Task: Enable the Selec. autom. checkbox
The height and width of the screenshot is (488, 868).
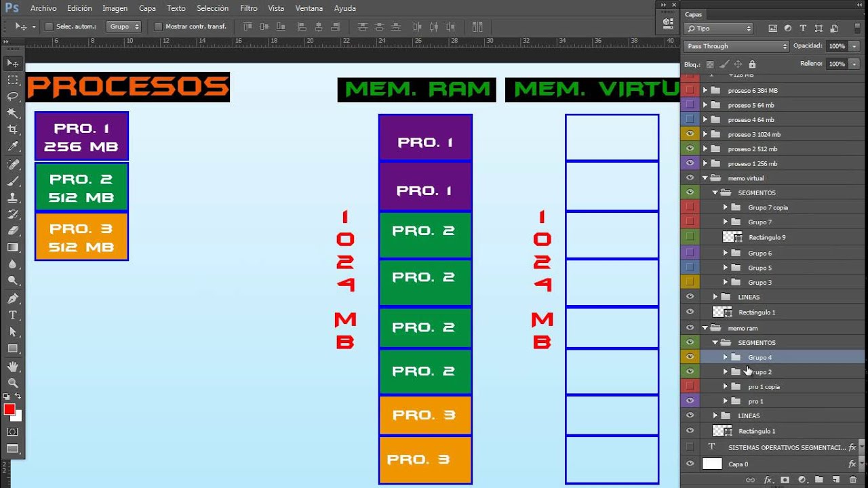Action: tap(49, 26)
